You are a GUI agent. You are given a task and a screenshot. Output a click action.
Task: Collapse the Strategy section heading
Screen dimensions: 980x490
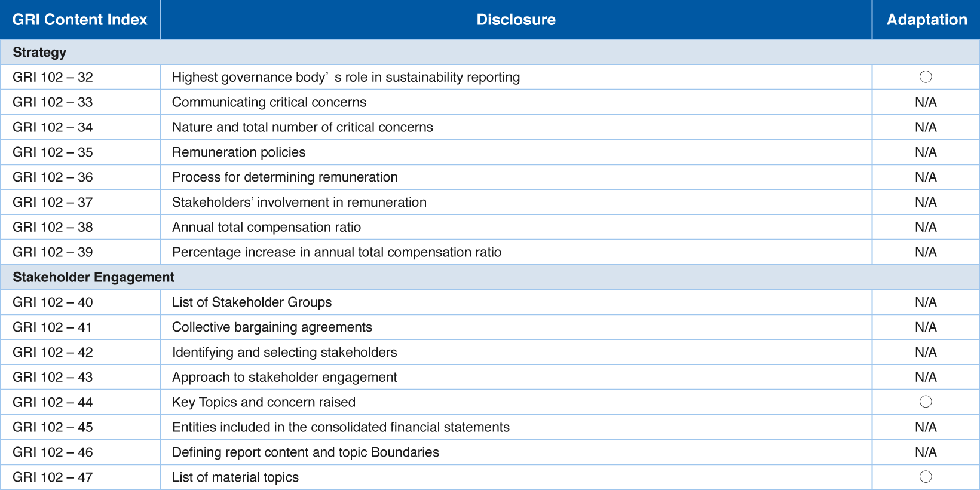(39, 53)
